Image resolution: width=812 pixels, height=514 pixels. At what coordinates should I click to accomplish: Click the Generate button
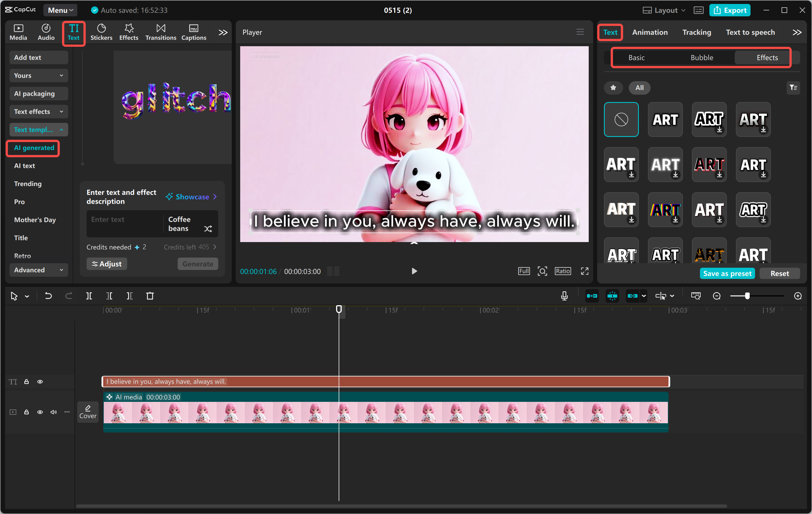pos(198,263)
